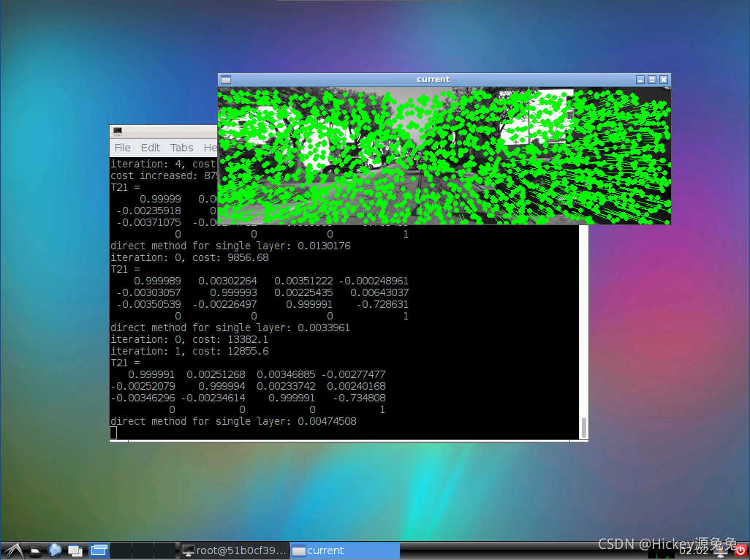750x560 pixels.
Task: Click the matrix value -0.000248961
Action: 374,281
